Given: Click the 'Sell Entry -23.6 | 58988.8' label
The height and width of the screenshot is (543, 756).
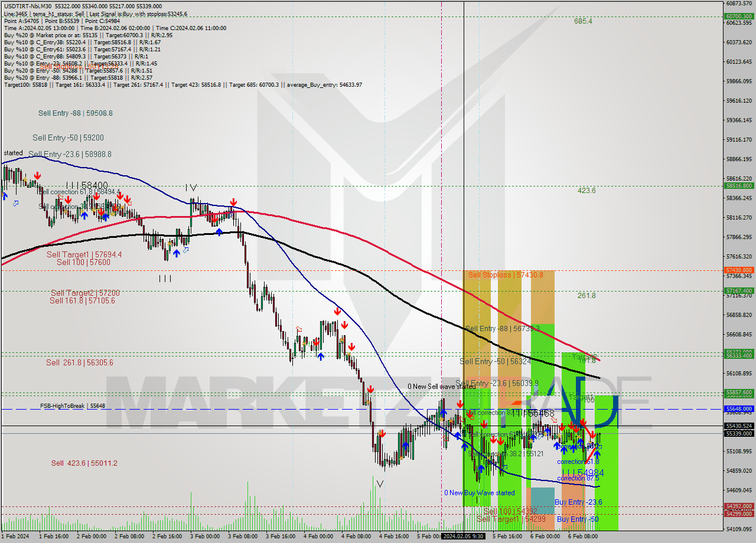Looking at the screenshot, I should [x=70, y=154].
